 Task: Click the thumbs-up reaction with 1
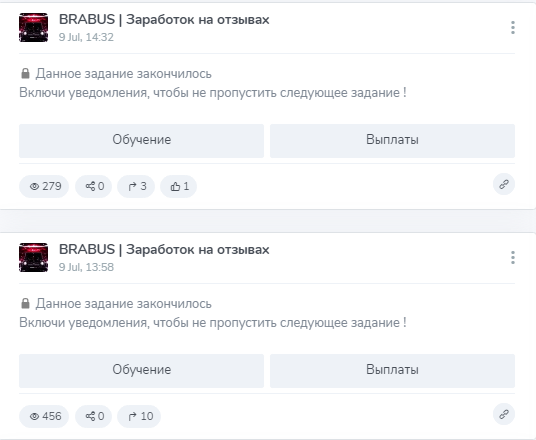point(178,186)
